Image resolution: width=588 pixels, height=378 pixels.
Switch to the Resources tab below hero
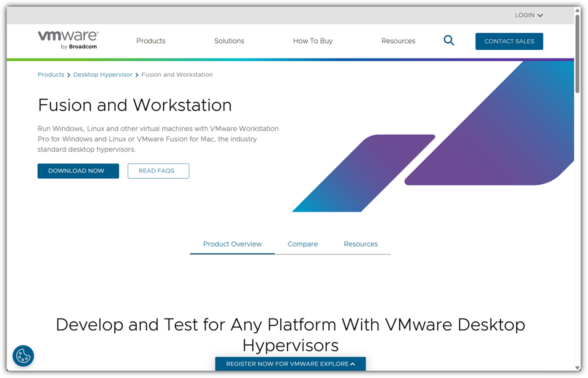click(361, 244)
